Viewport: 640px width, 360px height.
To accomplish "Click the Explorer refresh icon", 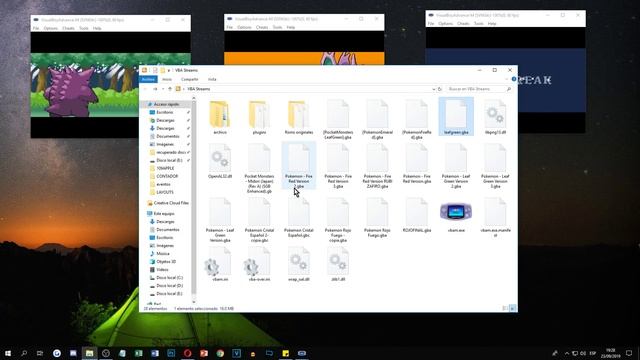I will (440, 89).
